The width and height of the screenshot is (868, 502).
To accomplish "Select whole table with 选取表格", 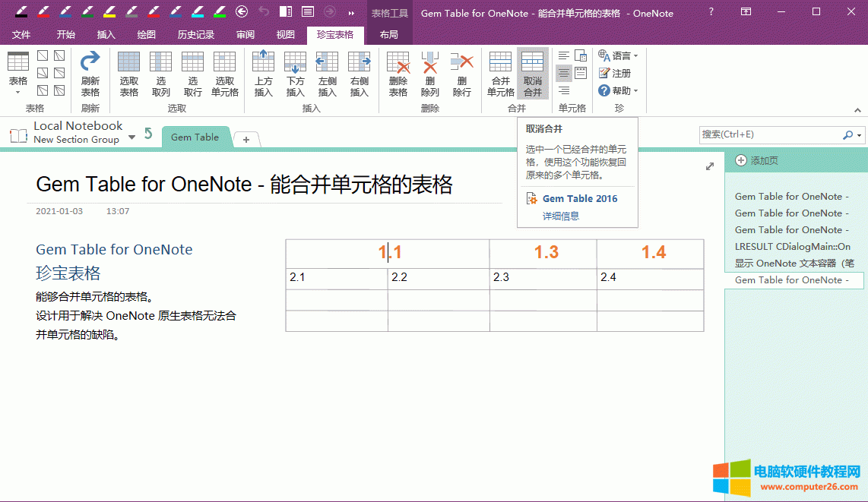I will pyautogui.click(x=129, y=74).
